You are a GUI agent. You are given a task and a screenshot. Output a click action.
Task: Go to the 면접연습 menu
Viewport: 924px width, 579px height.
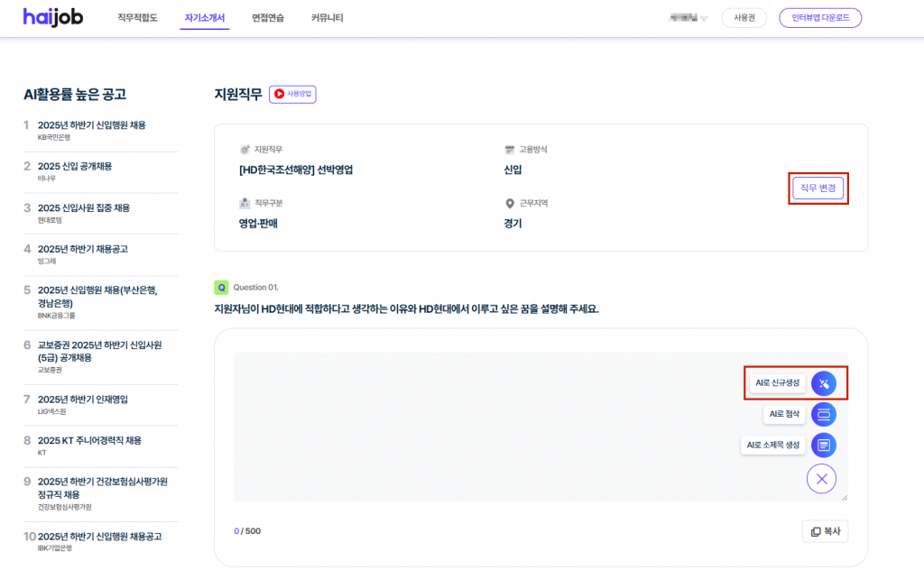point(268,18)
